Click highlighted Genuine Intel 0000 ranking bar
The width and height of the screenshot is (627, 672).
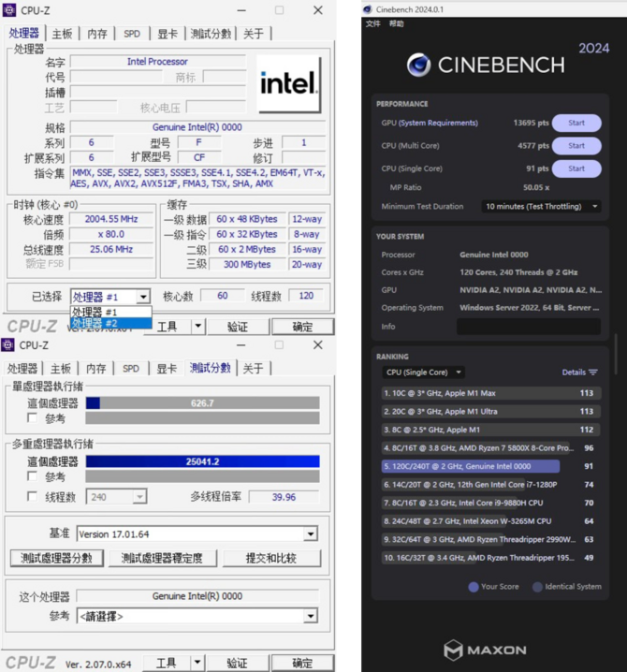click(x=471, y=466)
